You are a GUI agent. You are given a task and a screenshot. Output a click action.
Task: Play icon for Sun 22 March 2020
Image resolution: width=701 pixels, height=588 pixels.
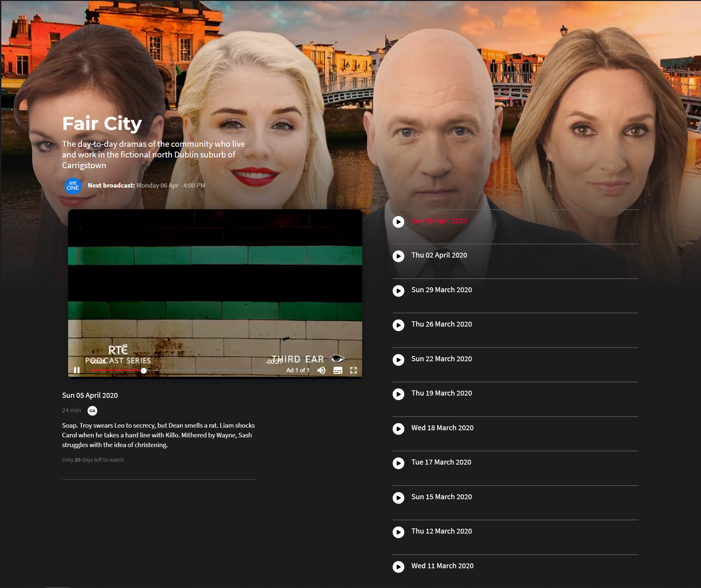pos(398,360)
